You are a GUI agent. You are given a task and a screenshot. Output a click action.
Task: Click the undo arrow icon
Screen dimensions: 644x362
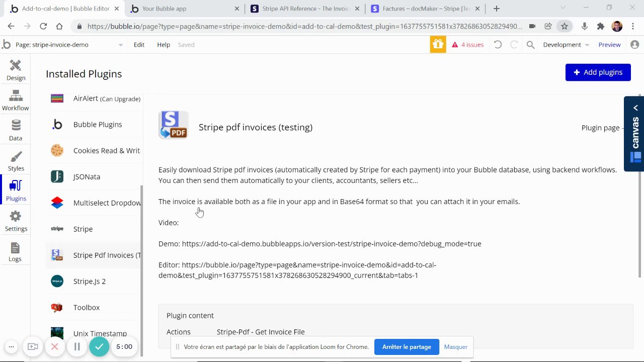(498, 45)
